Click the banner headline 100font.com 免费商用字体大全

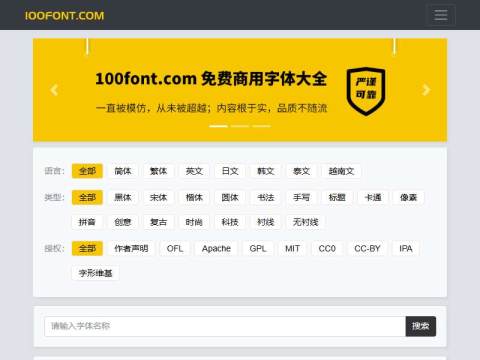211,79
